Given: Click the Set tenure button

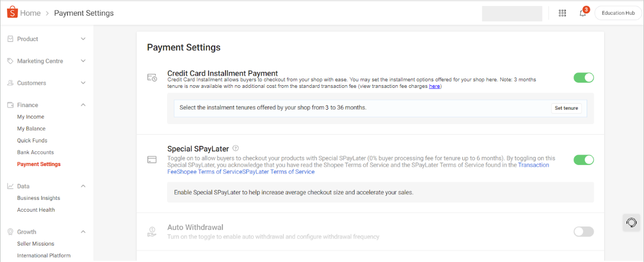Looking at the screenshot, I should (566, 108).
